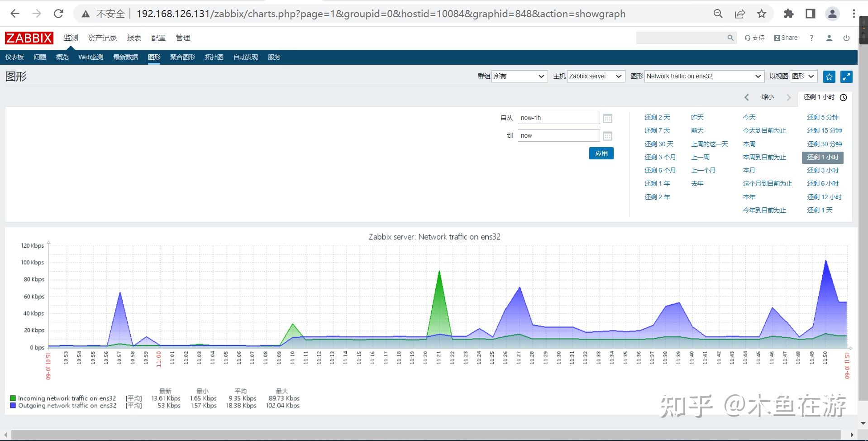This screenshot has height=441, width=868.
Task: Go to the 服务 submenu
Action: pyautogui.click(x=274, y=57)
